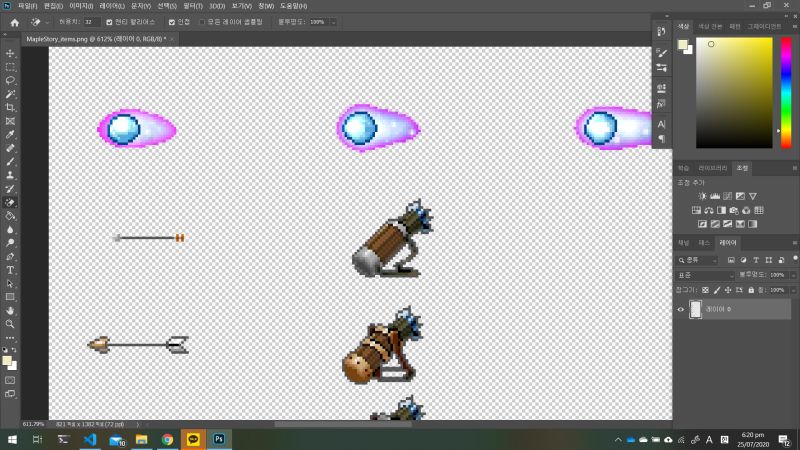Select the Path Selection tool

coord(10,284)
